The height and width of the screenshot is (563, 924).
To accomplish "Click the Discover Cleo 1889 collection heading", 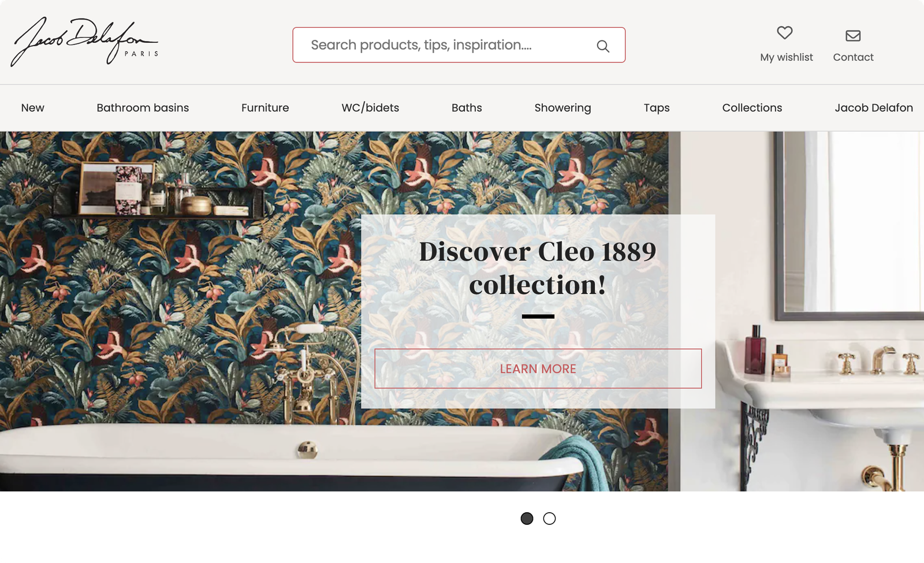I will pos(538,268).
